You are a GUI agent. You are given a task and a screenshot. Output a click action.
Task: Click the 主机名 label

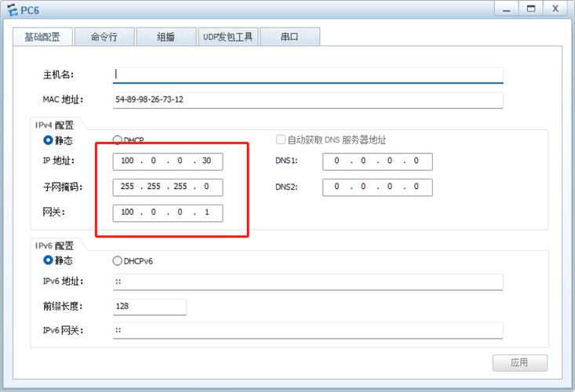click(x=58, y=74)
